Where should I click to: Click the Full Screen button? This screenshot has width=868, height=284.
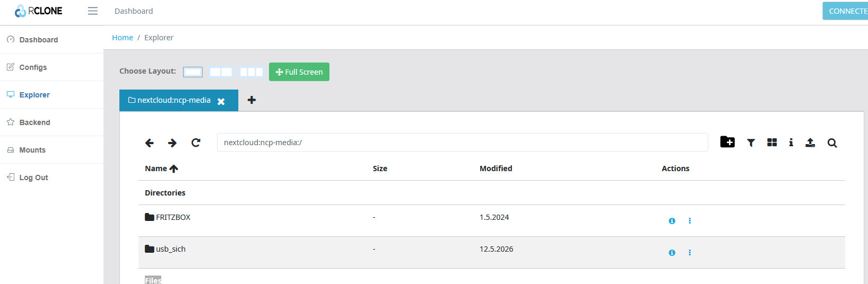pyautogui.click(x=299, y=72)
